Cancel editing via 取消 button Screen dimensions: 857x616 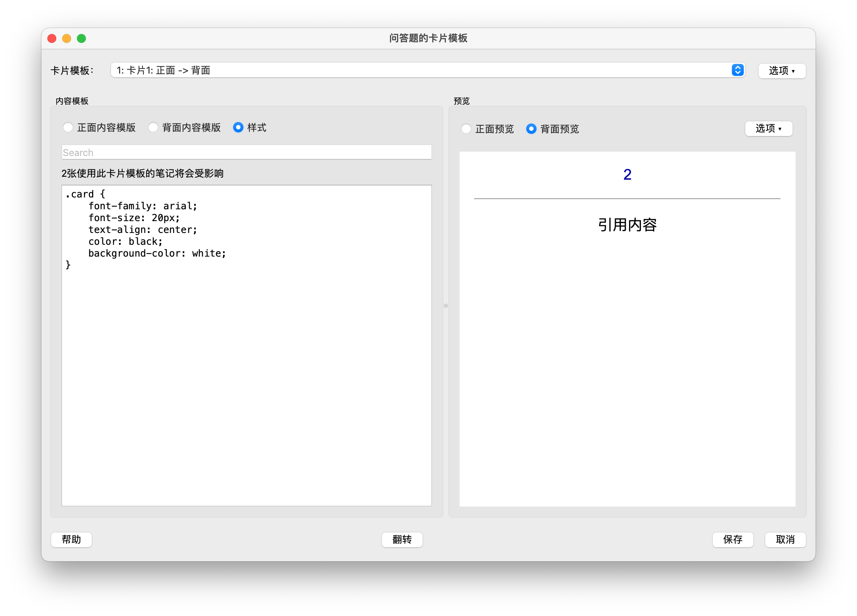pyautogui.click(x=785, y=540)
